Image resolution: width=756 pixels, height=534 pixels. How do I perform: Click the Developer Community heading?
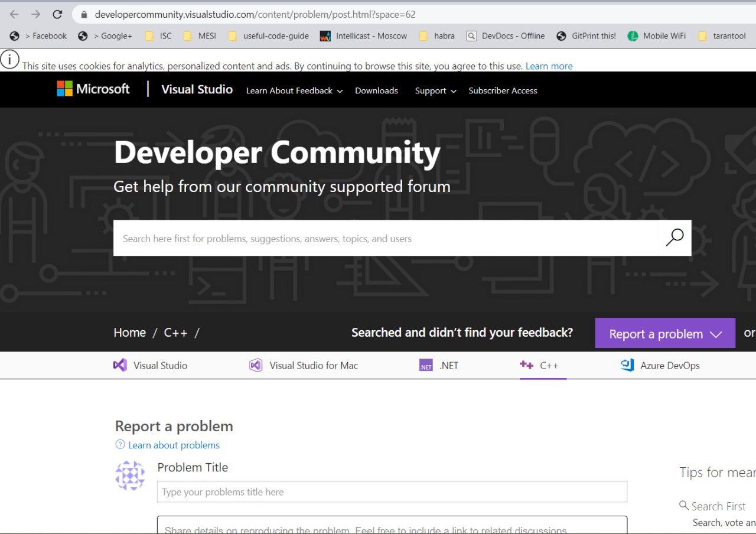coord(277,152)
